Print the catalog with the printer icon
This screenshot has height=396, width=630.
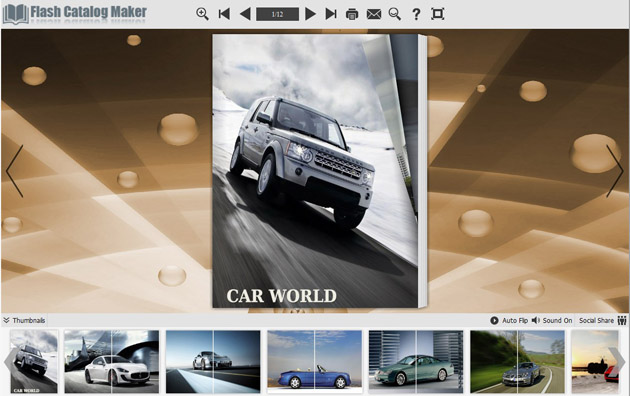(x=352, y=14)
